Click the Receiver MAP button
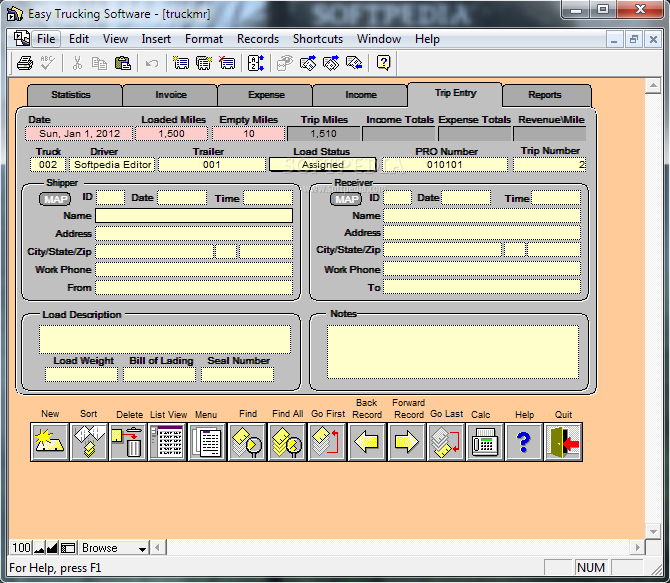 click(346, 198)
